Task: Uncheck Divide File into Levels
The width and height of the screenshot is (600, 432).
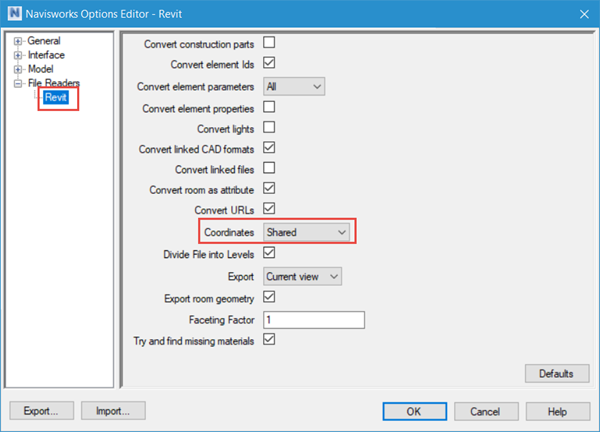Action: (269, 253)
